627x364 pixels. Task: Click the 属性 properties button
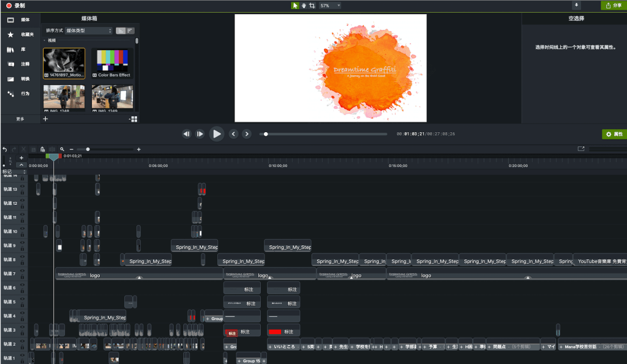pyautogui.click(x=614, y=134)
